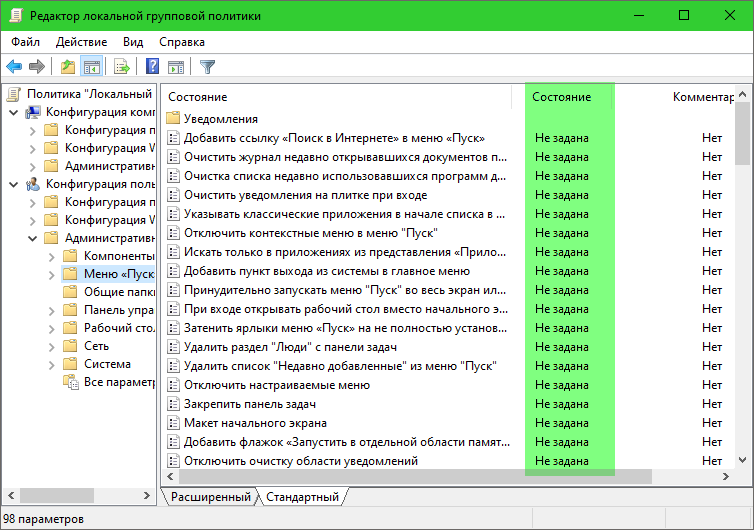Open the Уведомления folder in list
754x530 pixels.
click(x=220, y=119)
